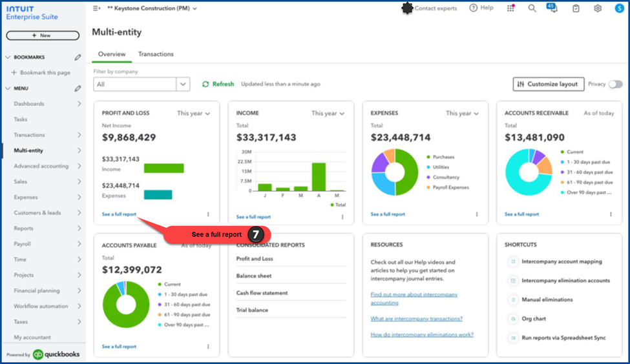Open Accounts Receivable card three-dot menu
The height and width of the screenshot is (364, 630).
click(x=611, y=214)
